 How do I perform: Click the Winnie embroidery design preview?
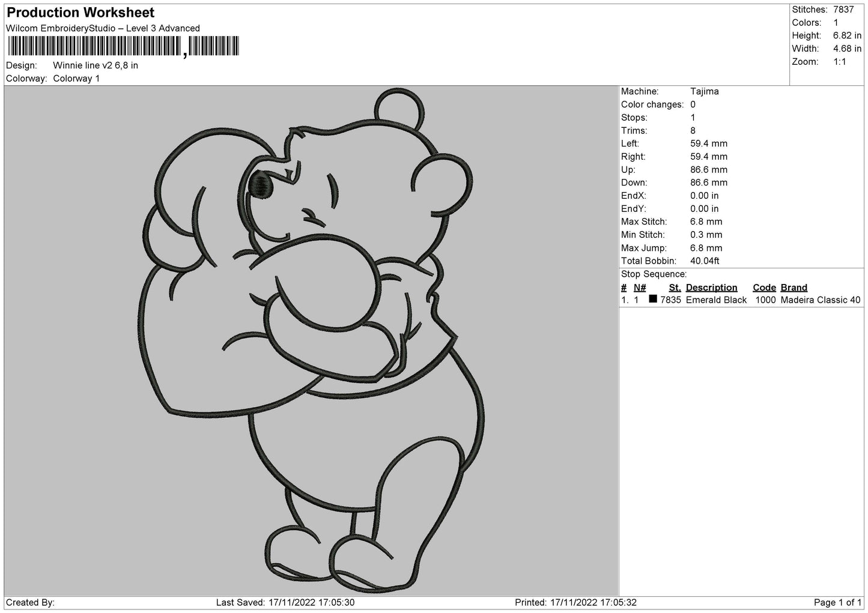pyautogui.click(x=311, y=340)
